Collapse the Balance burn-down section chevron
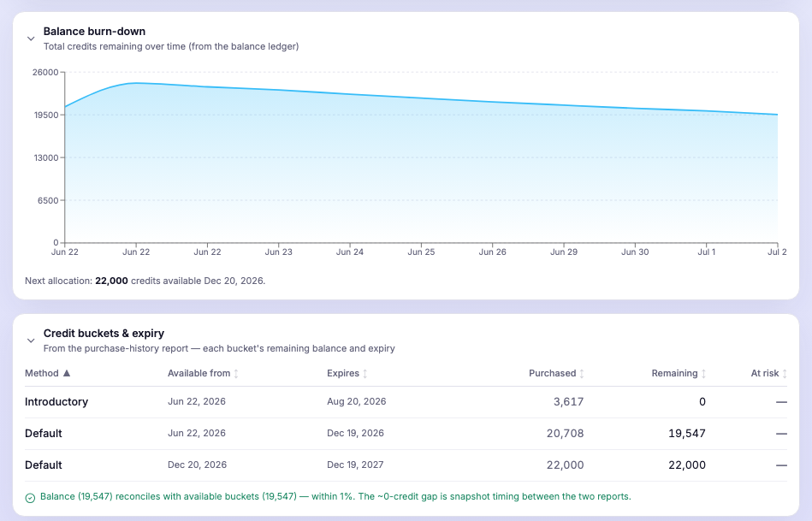Viewport: 812px width, 521px height. point(31,38)
